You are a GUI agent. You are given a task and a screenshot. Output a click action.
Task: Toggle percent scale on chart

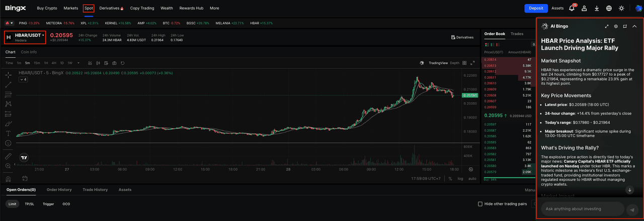(x=450, y=178)
